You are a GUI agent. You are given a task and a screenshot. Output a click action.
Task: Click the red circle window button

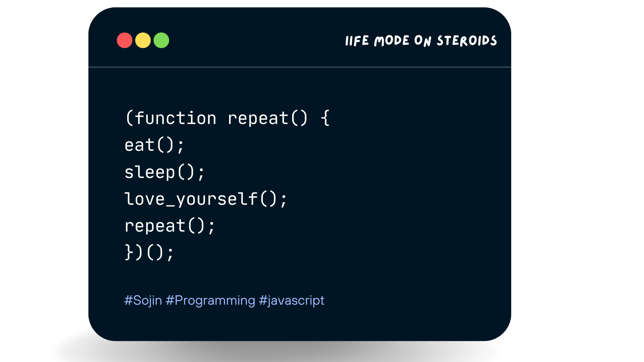point(124,40)
